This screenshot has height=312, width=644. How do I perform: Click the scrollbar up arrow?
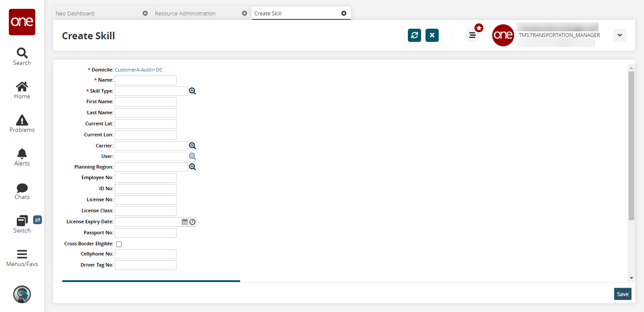631,68
